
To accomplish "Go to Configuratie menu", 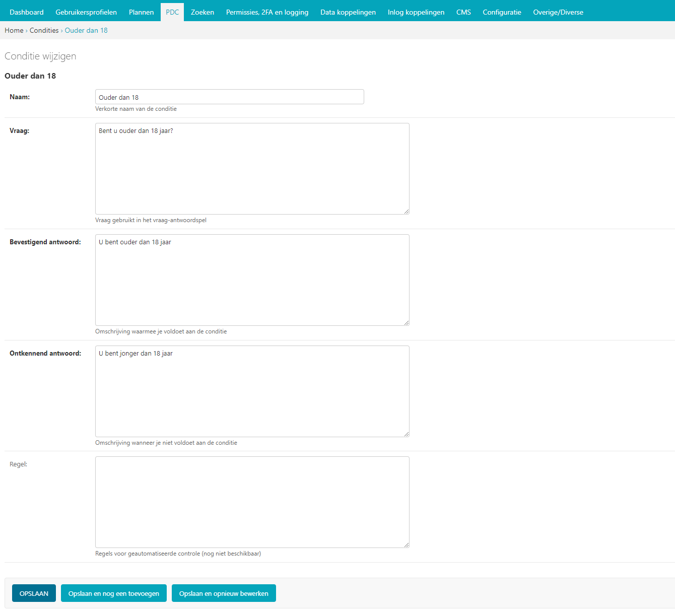I will 502,12.
